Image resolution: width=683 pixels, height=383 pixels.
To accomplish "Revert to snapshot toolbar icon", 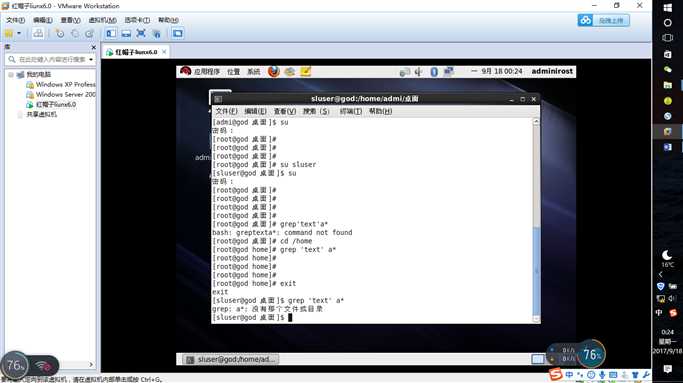I will point(75,34).
